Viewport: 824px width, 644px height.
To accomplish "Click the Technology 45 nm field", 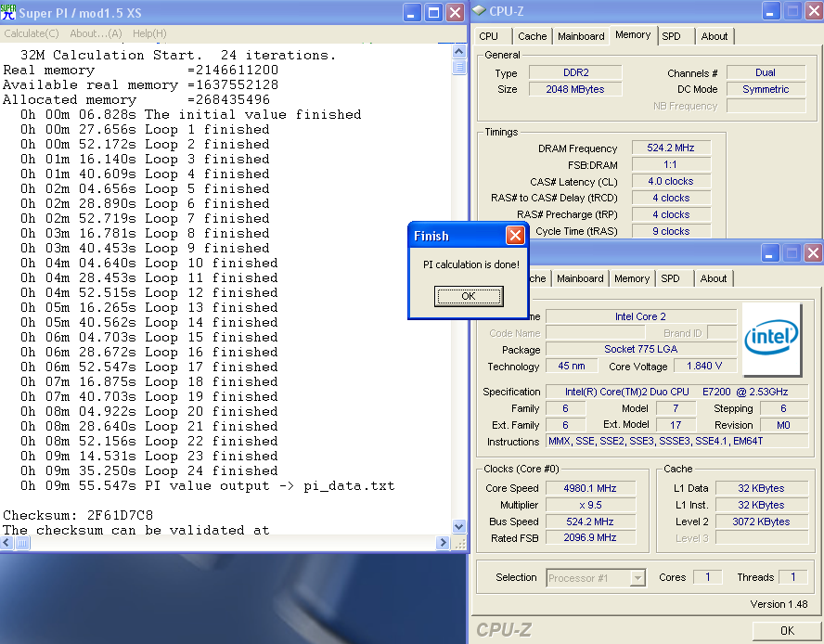I will point(572,366).
